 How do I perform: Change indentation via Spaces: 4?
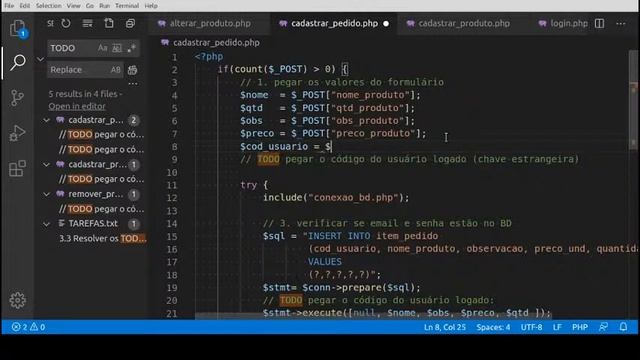click(x=493, y=327)
